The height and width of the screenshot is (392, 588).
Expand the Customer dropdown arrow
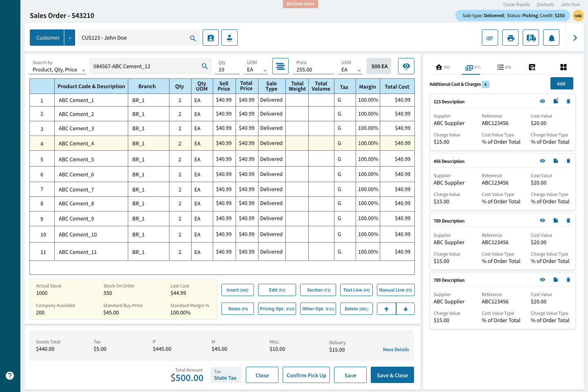[69, 37]
